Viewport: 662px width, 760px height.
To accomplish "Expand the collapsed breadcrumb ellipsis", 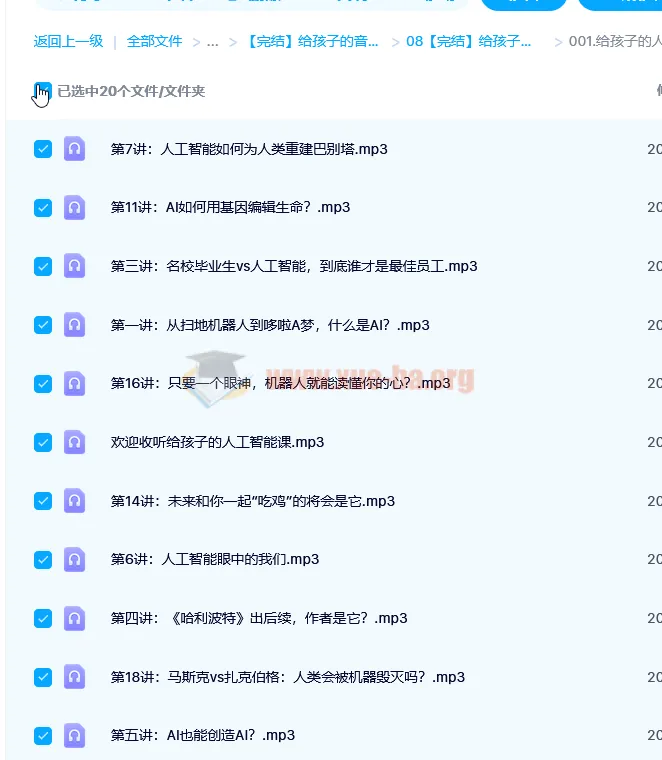I will [212, 42].
